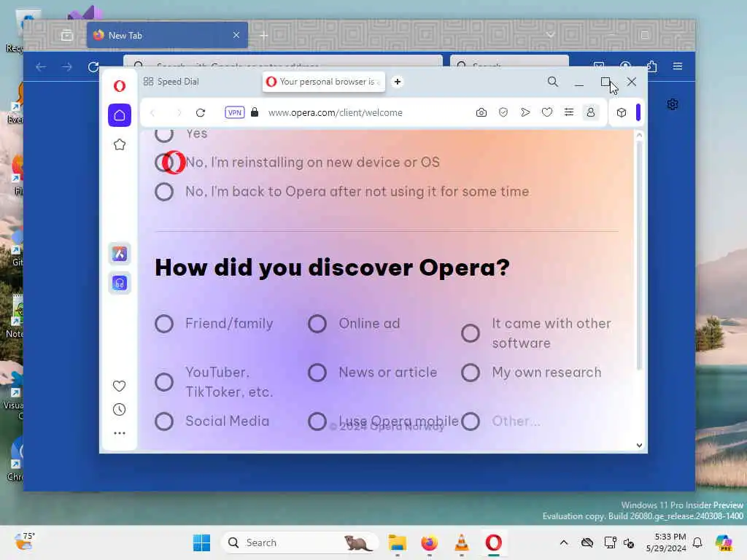
Task: Go to Opera sidebar Home button
Action: [x=119, y=115]
